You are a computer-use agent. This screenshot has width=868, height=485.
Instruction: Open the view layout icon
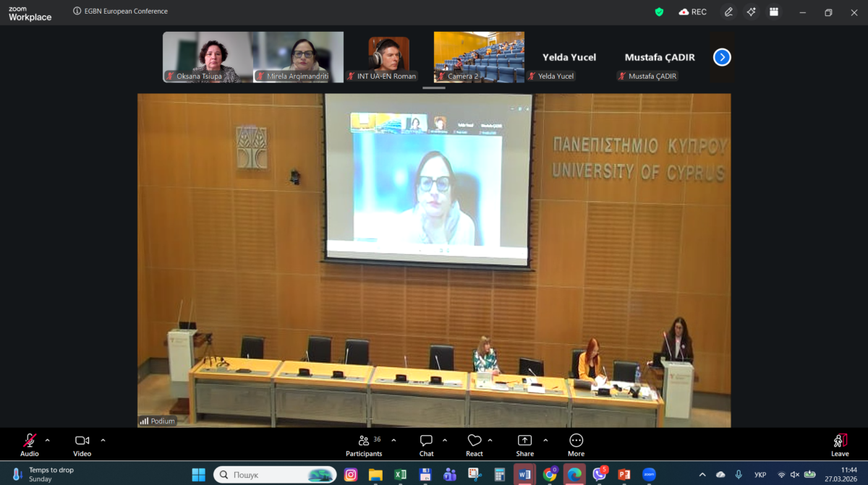point(774,12)
